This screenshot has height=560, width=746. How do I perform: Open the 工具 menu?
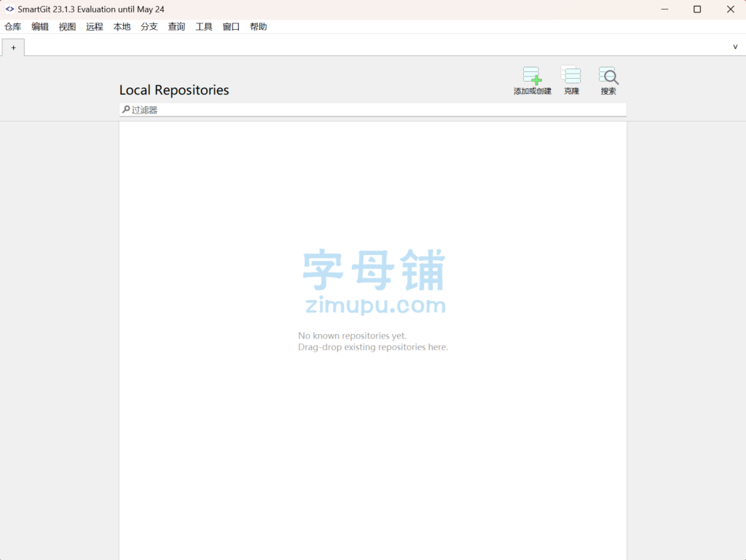(x=204, y=27)
